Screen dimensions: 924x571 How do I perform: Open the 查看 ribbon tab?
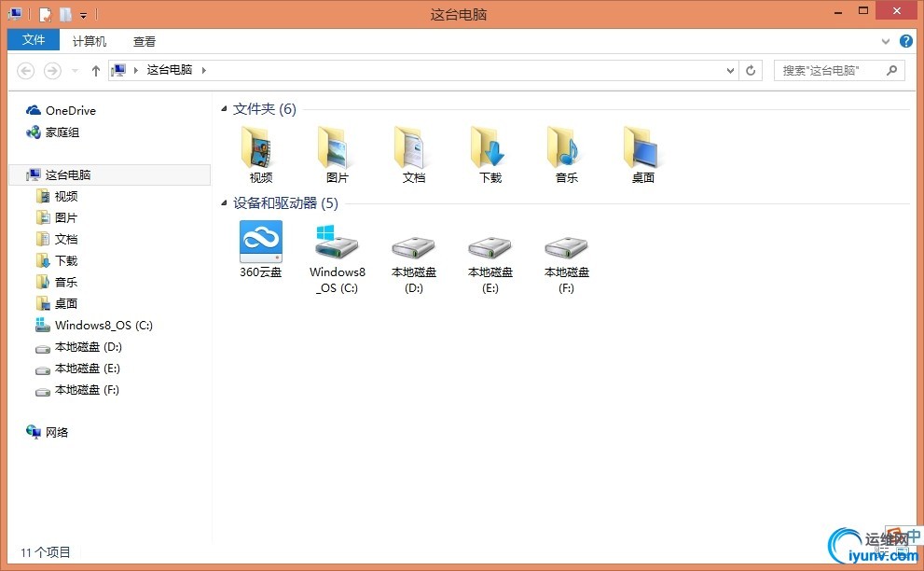click(145, 41)
